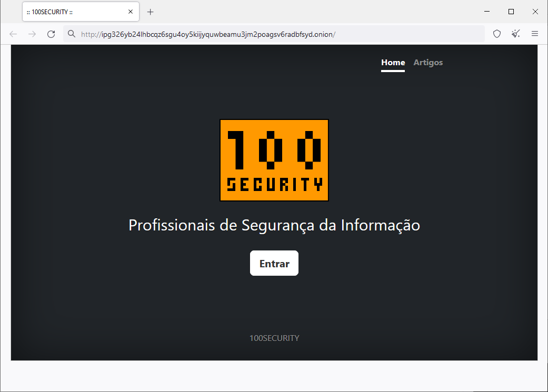Focus the onion URL address field
Screen dimensions: 548x392
point(274,34)
